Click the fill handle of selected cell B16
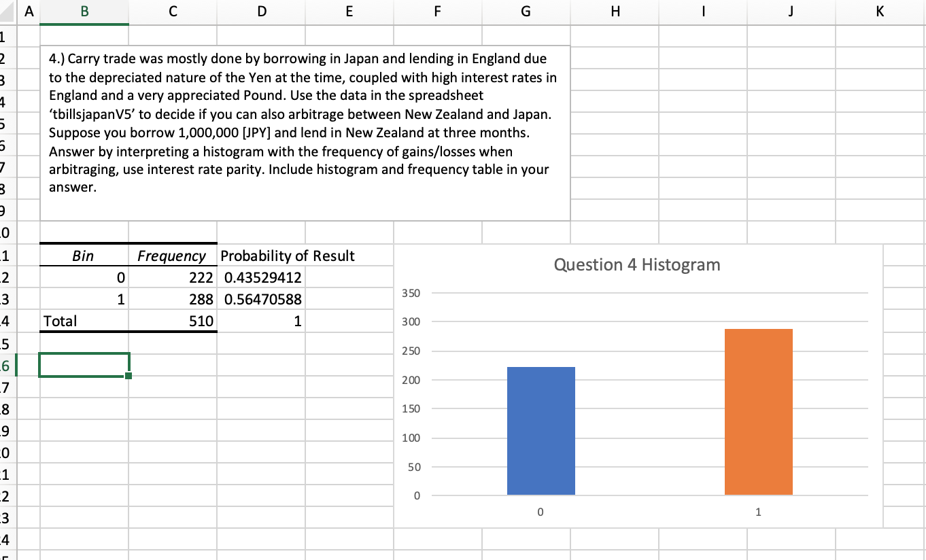The width and height of the screenshot is (926, 560). (128, 376)
